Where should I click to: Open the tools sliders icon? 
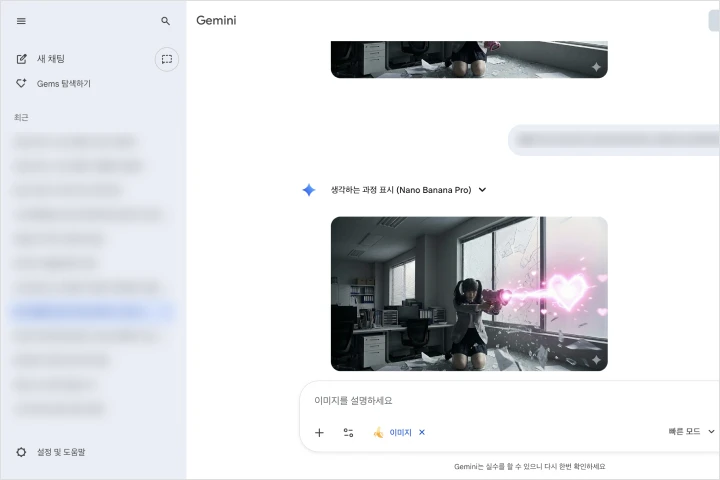pos(349,433)
